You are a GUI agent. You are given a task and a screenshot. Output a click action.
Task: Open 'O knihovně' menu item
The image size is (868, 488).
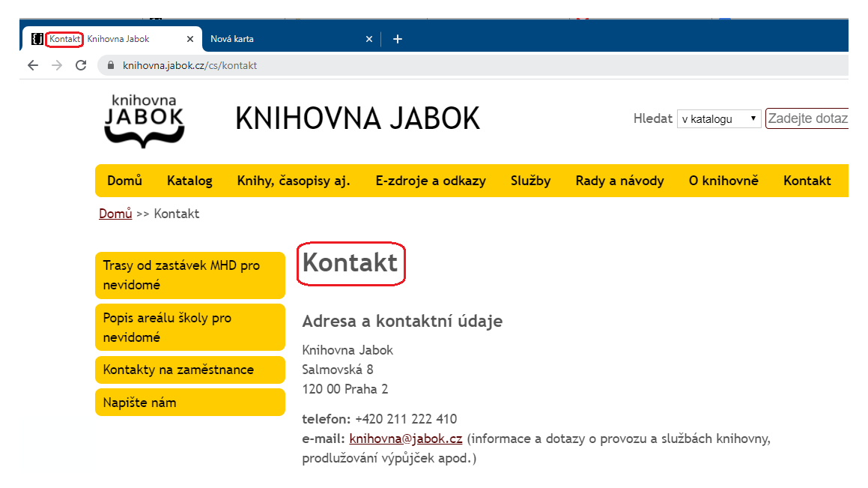point(723,181)
